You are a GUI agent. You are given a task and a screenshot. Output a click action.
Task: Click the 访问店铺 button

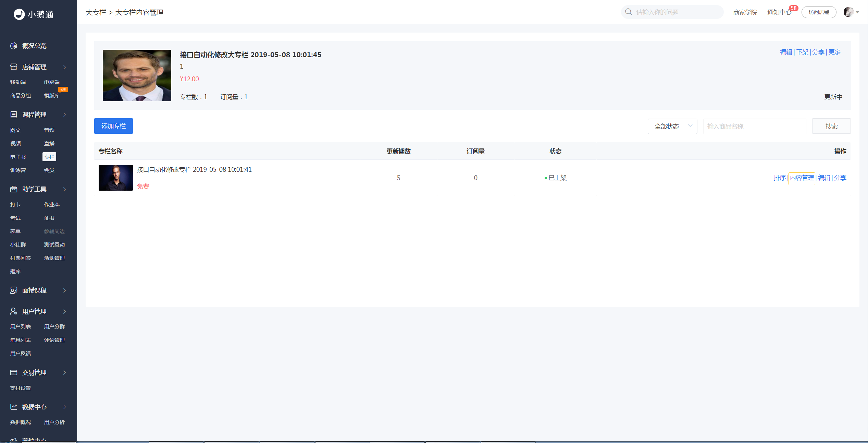point(819,12)
